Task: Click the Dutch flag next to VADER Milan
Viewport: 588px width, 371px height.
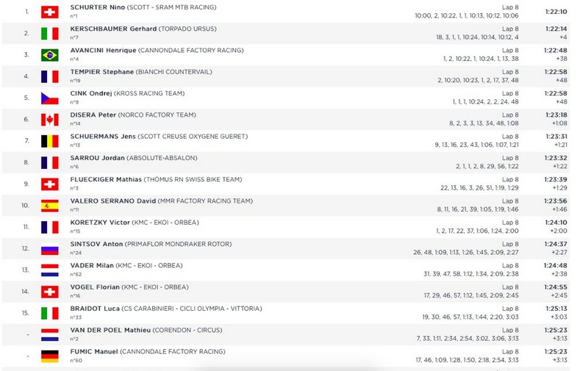Action: pos(49,270)
